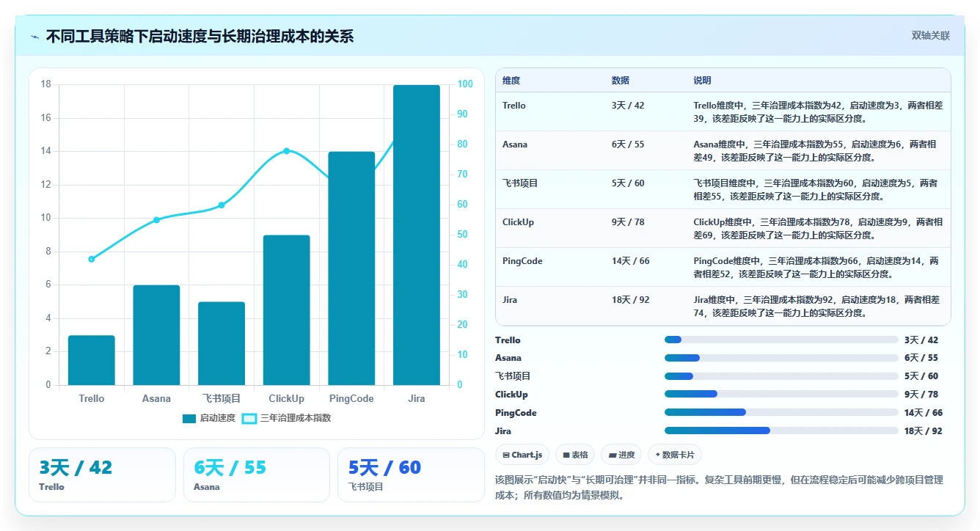Click the PingCode label on the chart x-axis

[351, 399]
